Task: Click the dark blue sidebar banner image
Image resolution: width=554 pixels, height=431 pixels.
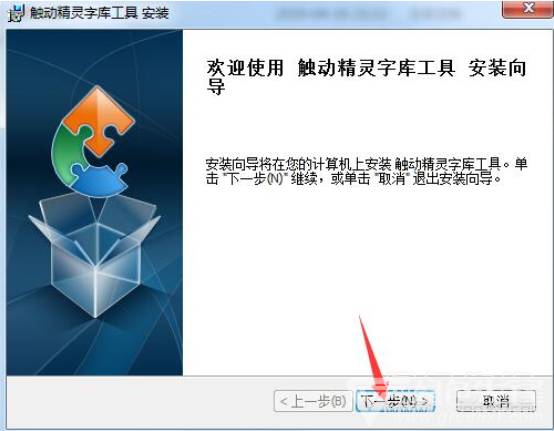Action: pos(95,202)
